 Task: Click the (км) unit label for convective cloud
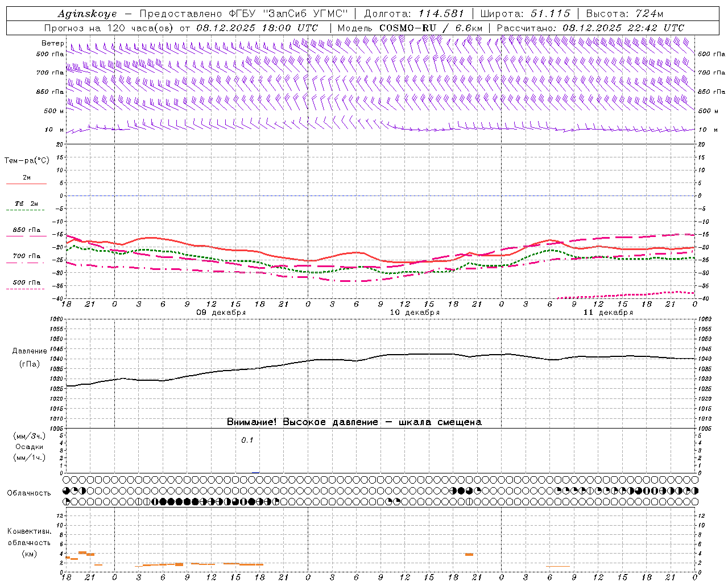29,554
